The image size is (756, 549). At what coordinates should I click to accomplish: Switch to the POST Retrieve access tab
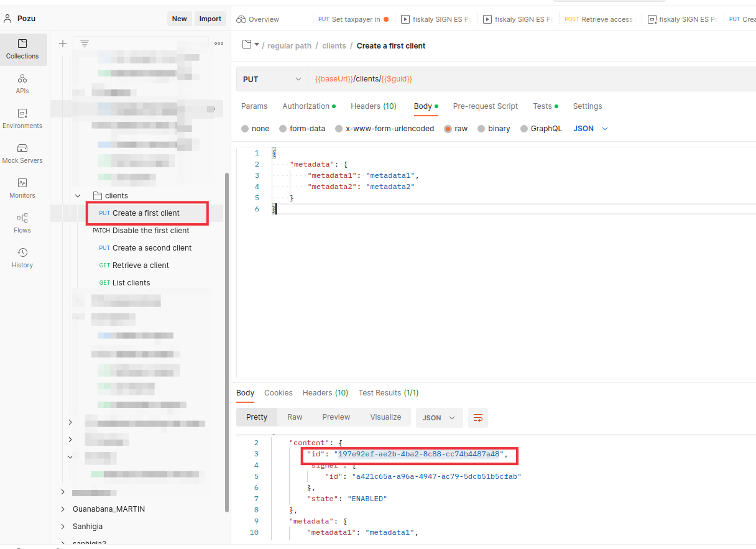pyautogui.click(x=599, y=19)
